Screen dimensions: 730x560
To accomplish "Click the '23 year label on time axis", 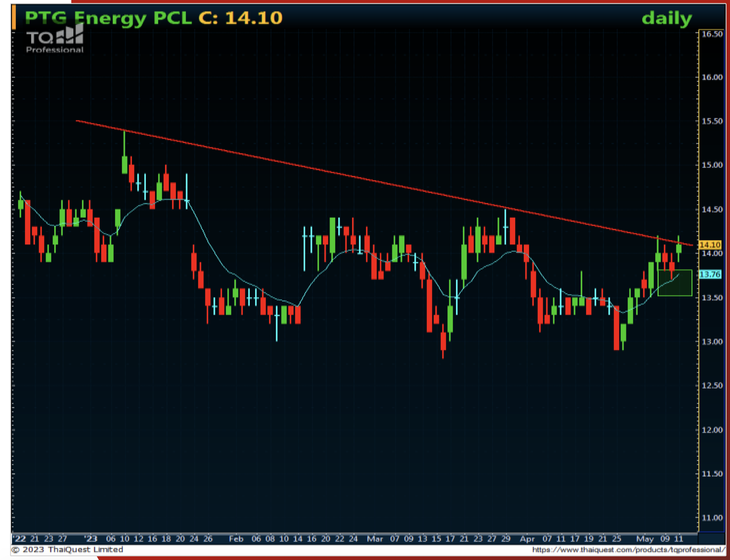I will tap(91, 539).
